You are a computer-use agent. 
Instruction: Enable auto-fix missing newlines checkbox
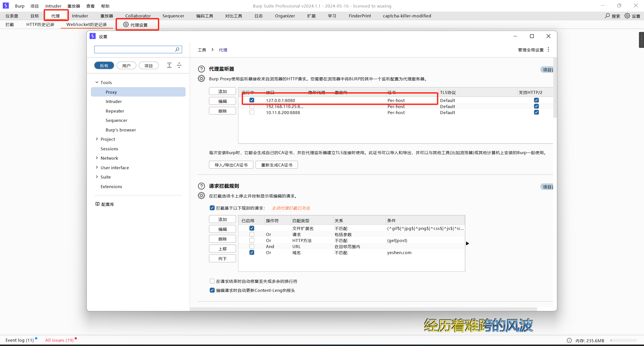(x=212, y=281)
